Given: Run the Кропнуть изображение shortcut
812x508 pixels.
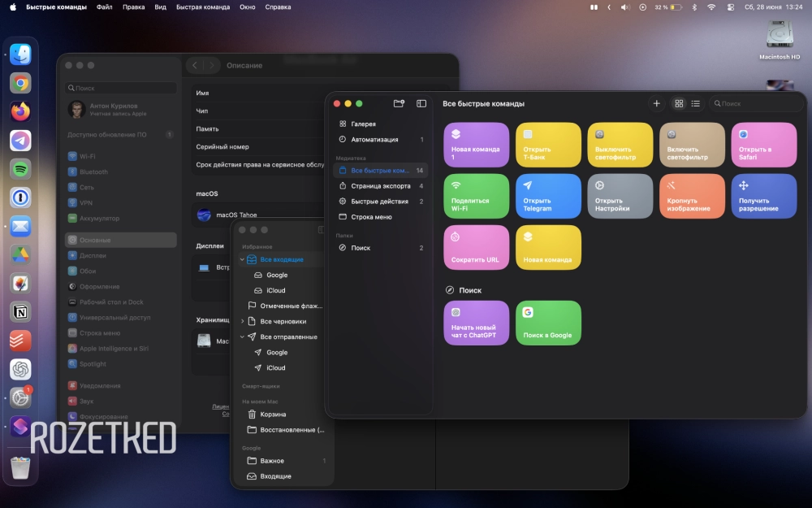Looking at the screenshot, I should tap(693, 196).
